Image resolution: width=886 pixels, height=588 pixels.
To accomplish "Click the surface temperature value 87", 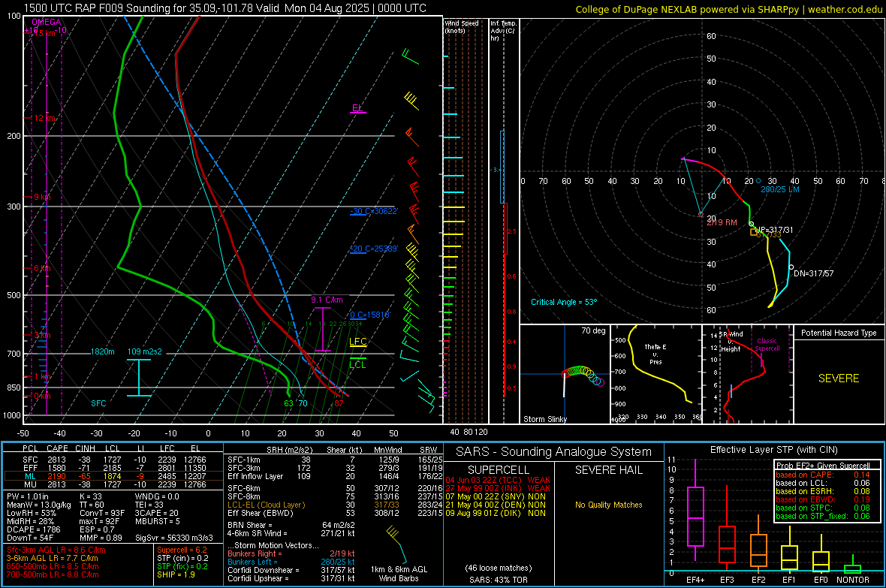I will tap(339, 403).
